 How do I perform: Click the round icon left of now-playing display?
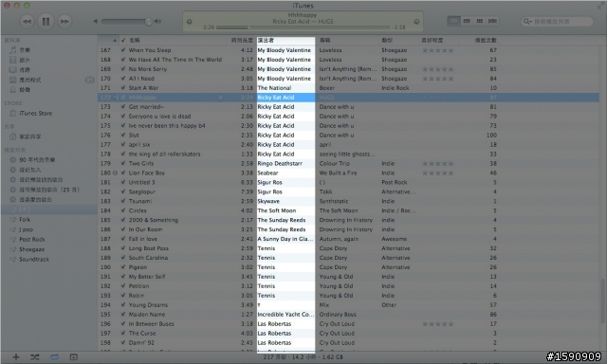click(190, 22)
